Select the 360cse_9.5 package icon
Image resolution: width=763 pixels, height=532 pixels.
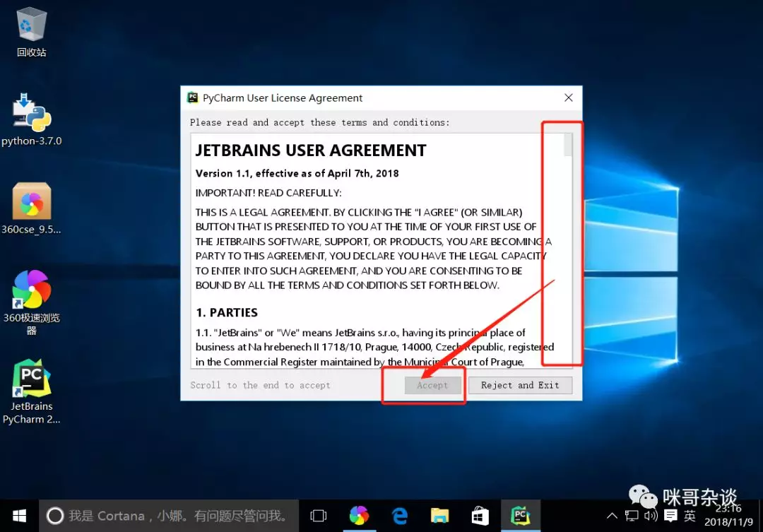click(x=32, y=208)
